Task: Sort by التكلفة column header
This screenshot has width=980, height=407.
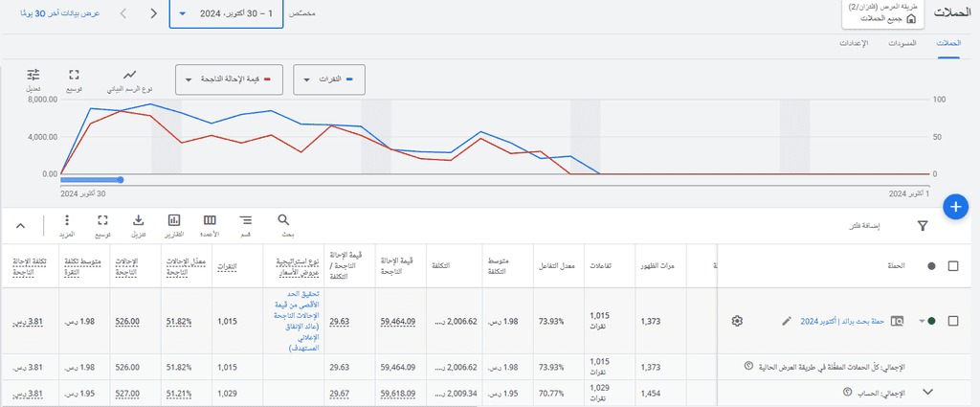Action: pos(439,266)
